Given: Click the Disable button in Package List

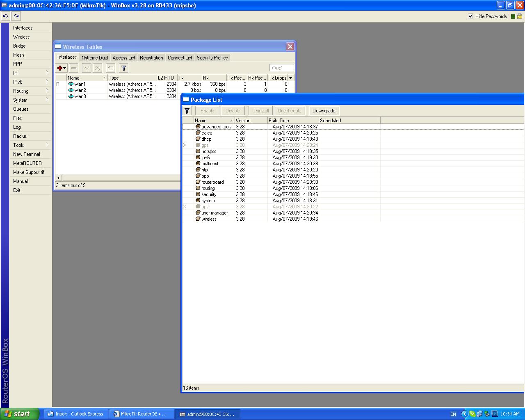Looking at the screenshot, I should [233, 111].
